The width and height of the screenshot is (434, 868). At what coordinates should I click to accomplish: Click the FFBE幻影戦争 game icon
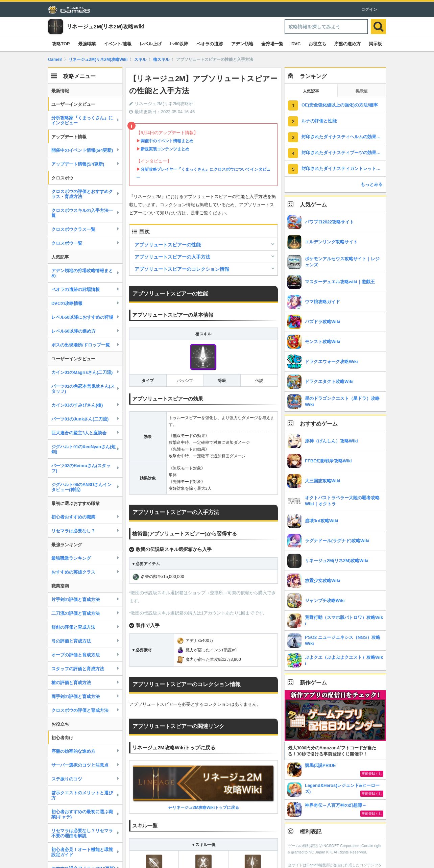point(294,461)
